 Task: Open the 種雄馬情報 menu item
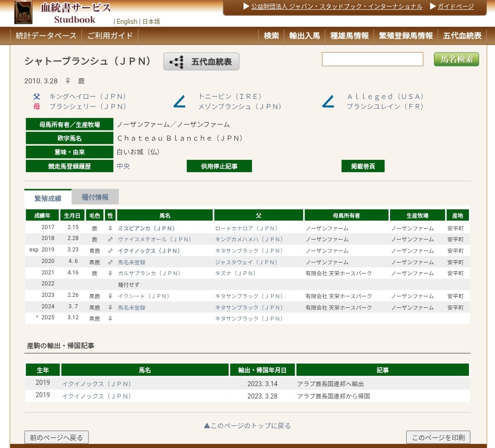click(x=349, y=36)
